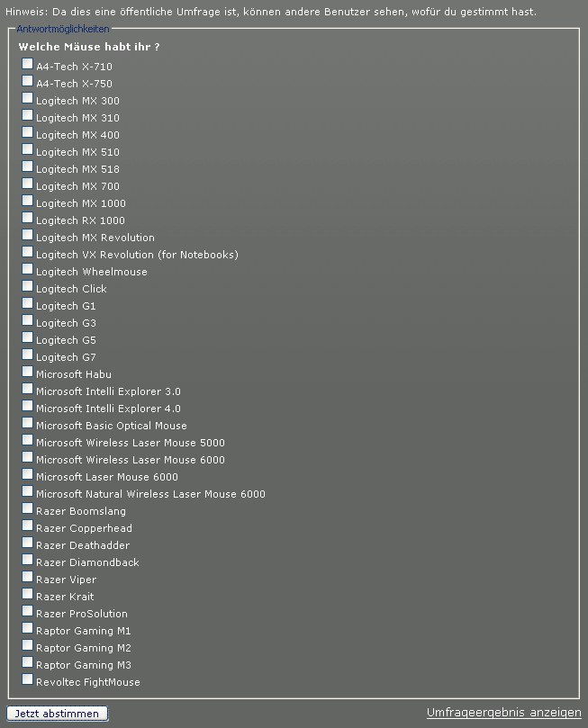Tick Logitech MX Revolution checkbox

point(27,235)
